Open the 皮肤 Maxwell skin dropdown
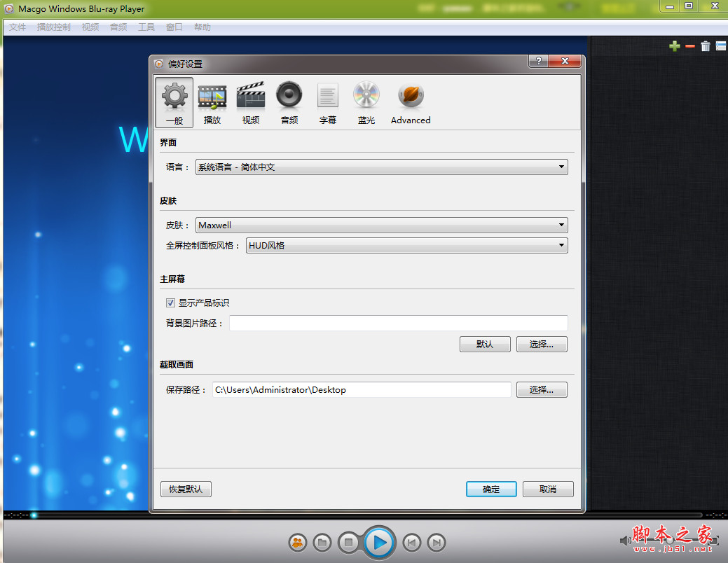The image size is (728, 563). [x=382, y=225]
